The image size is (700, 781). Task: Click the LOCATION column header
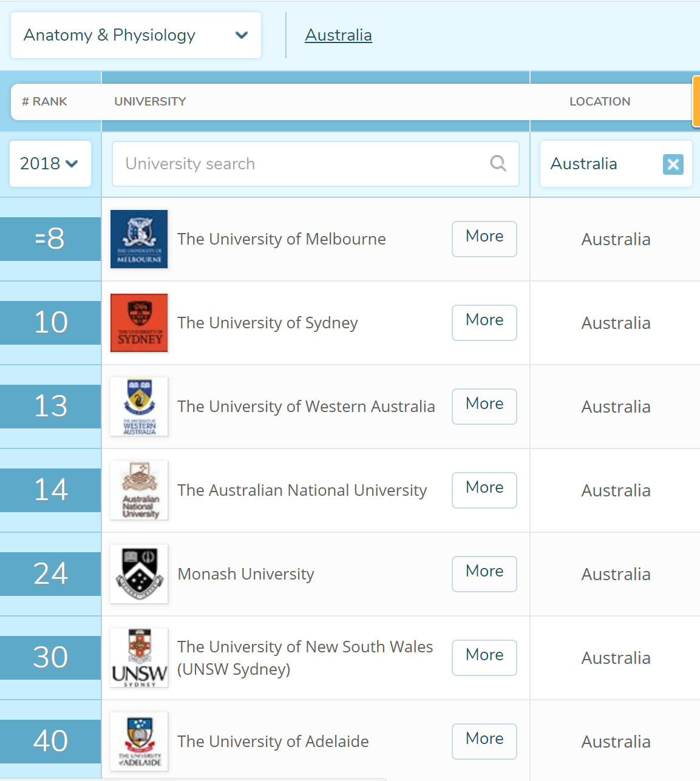[600, 101]
